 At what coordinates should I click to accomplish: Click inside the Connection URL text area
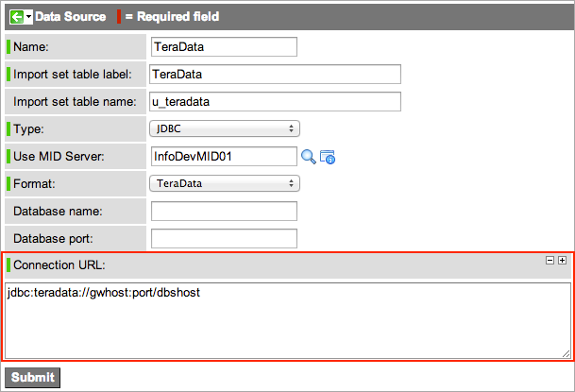pos(288,320)
